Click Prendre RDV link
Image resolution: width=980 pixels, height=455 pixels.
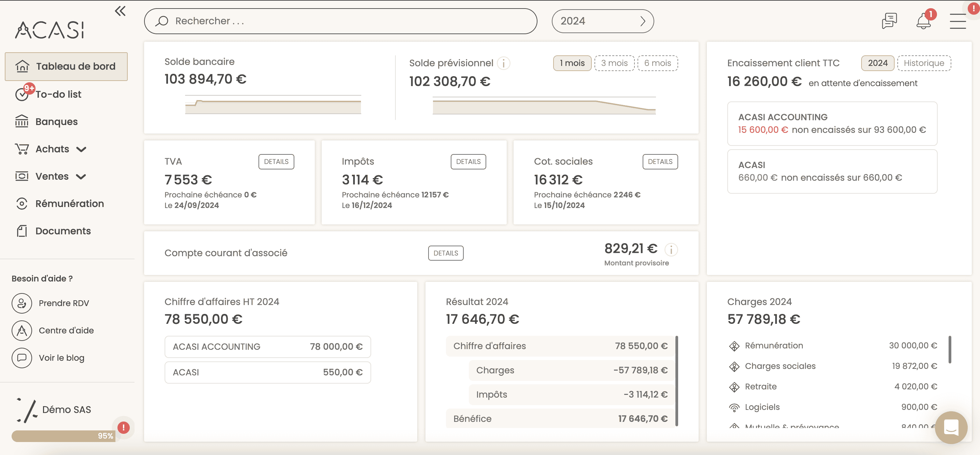pos(64,303)
